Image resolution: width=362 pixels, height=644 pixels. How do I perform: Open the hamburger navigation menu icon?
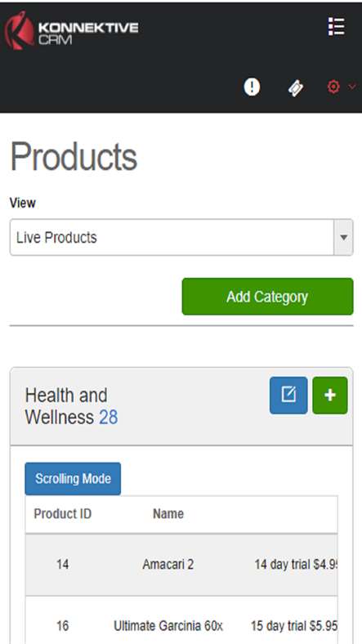point(336,27)
